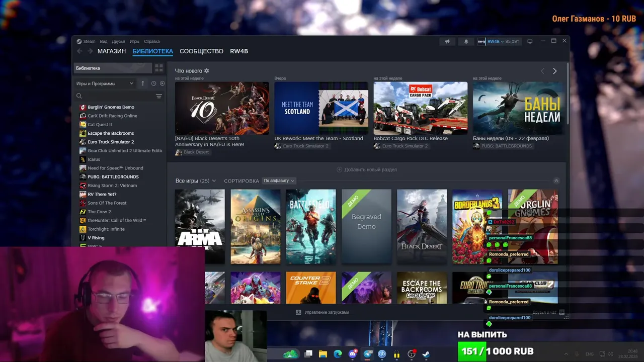Click the library search input field
Screen dimensions: 644x362
click(x=119, y=96)
